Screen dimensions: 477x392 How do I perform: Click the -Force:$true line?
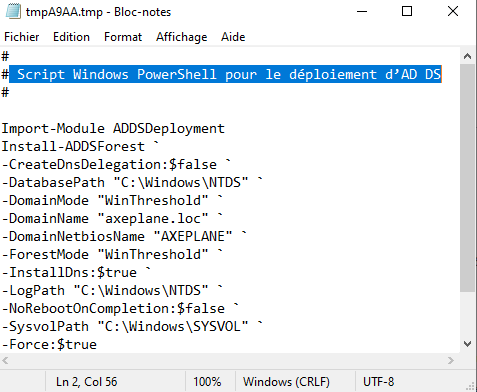point(49,345)
